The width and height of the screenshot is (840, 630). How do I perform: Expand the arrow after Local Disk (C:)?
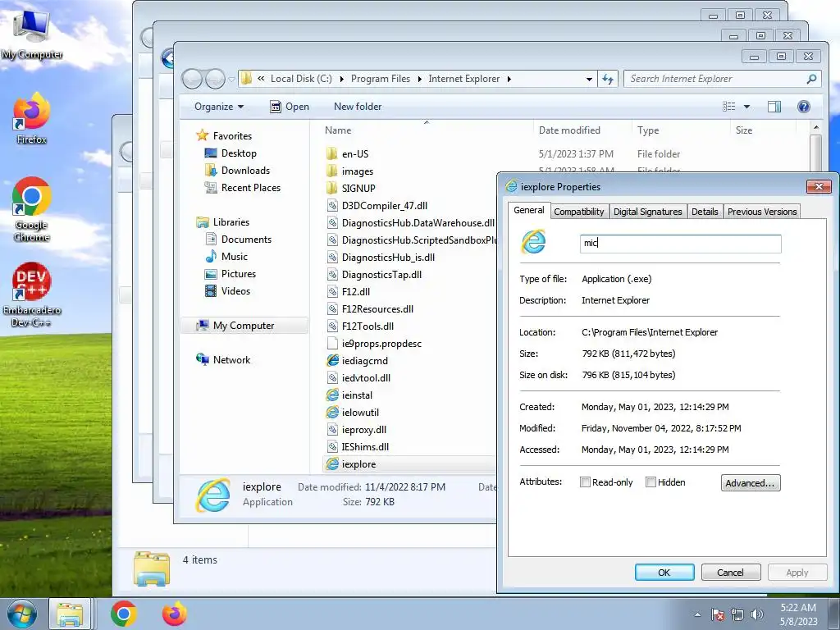pos(341,80)
